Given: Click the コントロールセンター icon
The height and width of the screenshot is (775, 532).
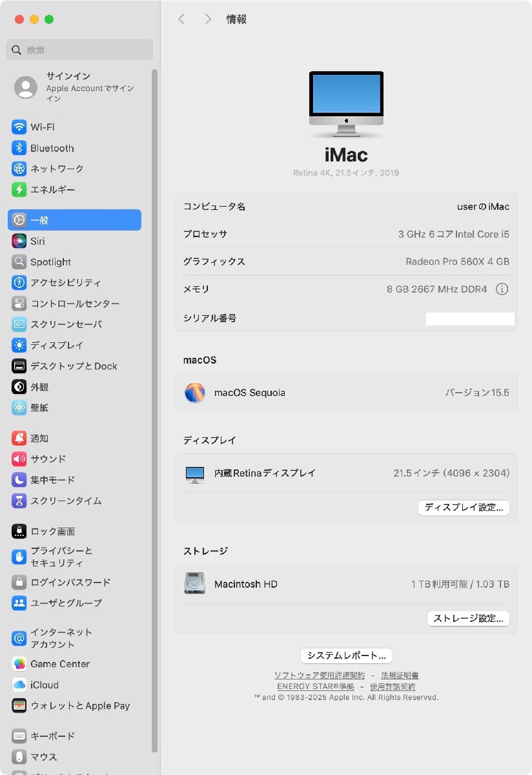Looking at the screenshot, I should point(19,304).
